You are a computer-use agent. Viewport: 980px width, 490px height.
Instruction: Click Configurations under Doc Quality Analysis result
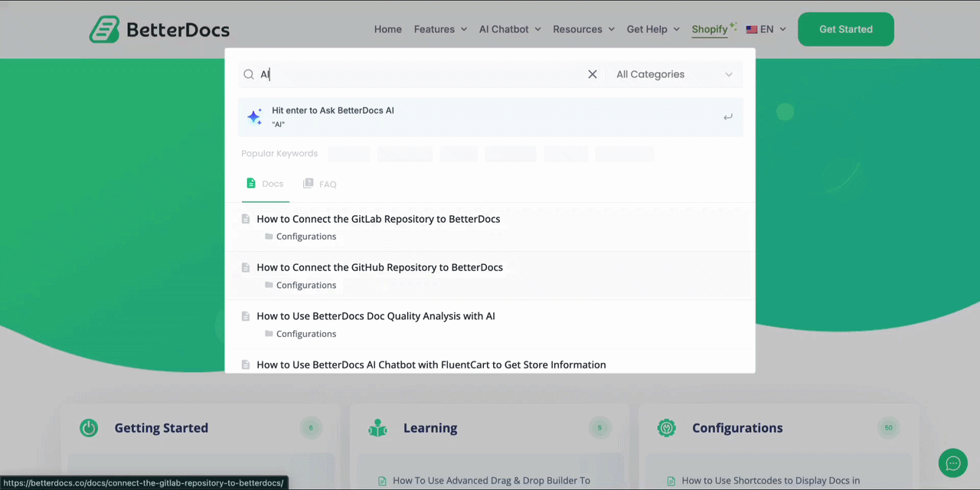(306, 334)
